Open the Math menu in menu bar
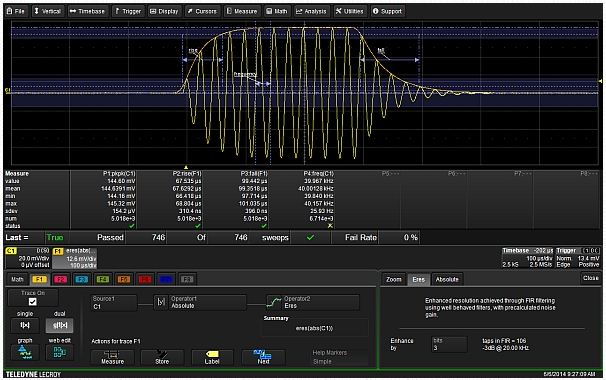Viewport: 606px width, 380px height. click(277, 11)
